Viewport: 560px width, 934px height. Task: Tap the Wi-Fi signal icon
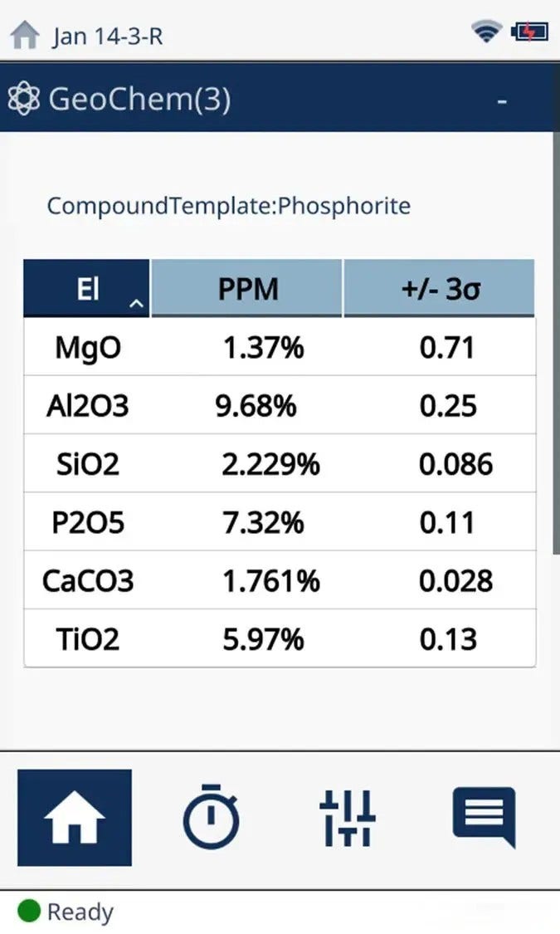pos(486,32)
